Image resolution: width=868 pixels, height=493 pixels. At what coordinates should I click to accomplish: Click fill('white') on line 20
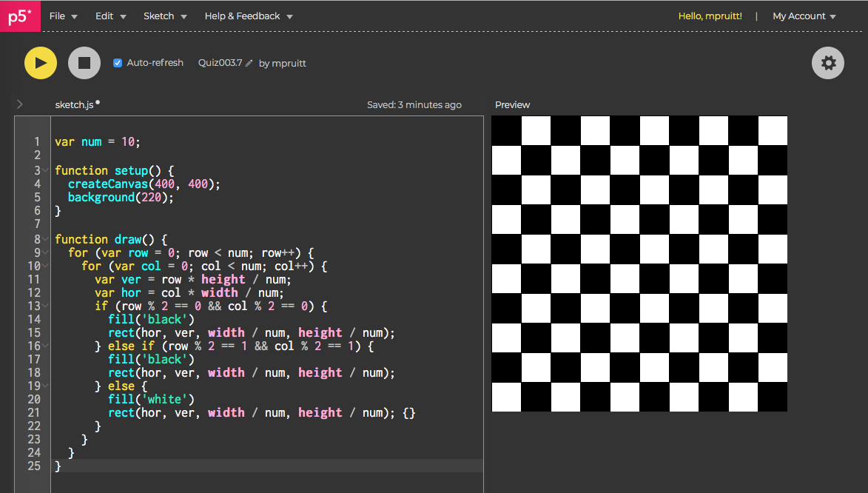point(151,400)
